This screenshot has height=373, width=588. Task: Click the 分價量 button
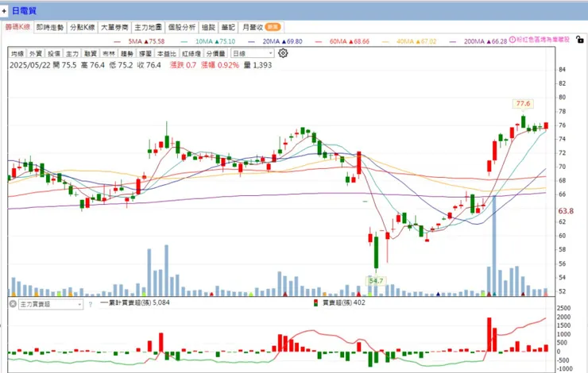[x=215, y=53]
